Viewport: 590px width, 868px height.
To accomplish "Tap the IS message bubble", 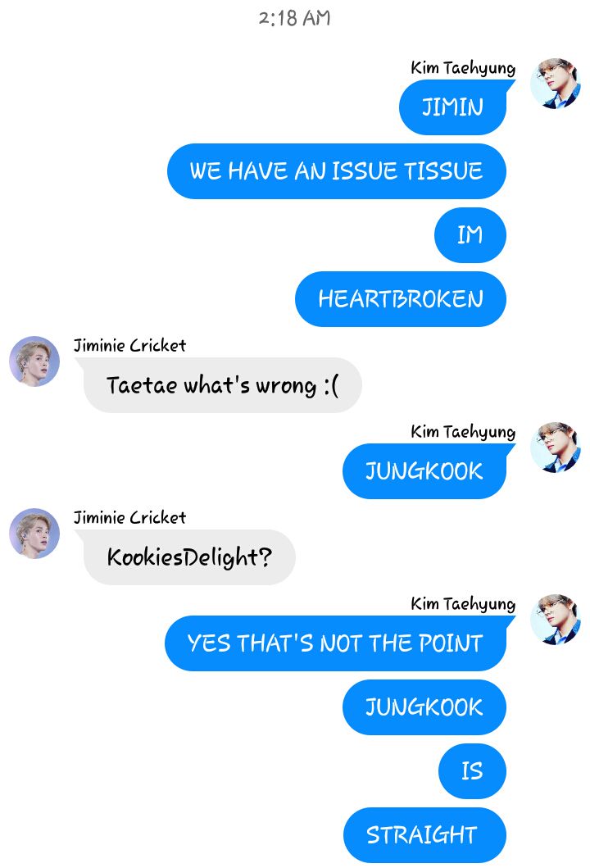I will click(472, 771).
